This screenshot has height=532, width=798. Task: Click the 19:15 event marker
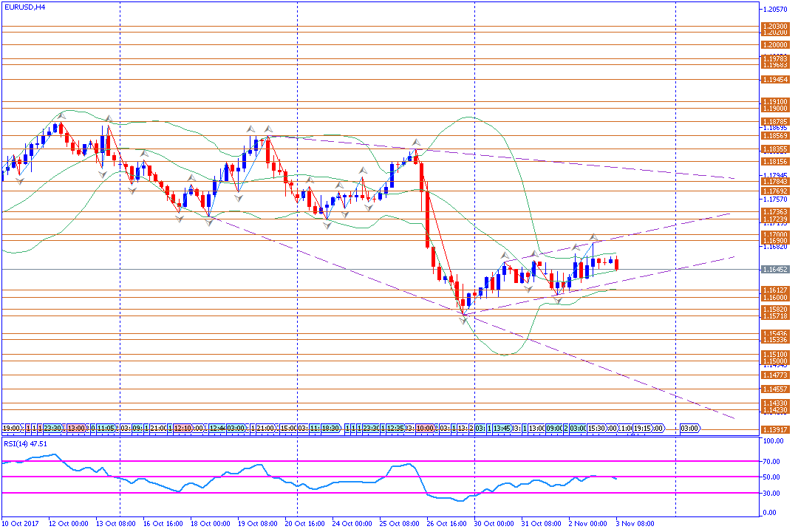[642, 428]
